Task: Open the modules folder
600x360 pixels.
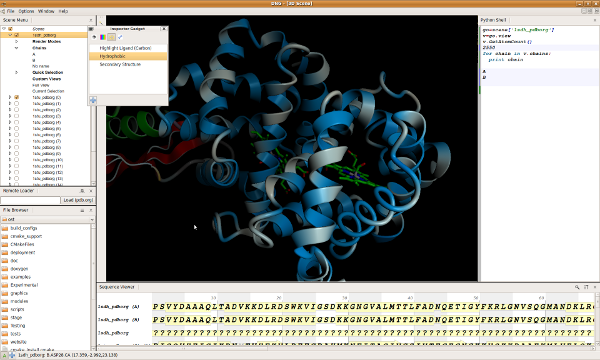Action: click(x=19, y=301)
